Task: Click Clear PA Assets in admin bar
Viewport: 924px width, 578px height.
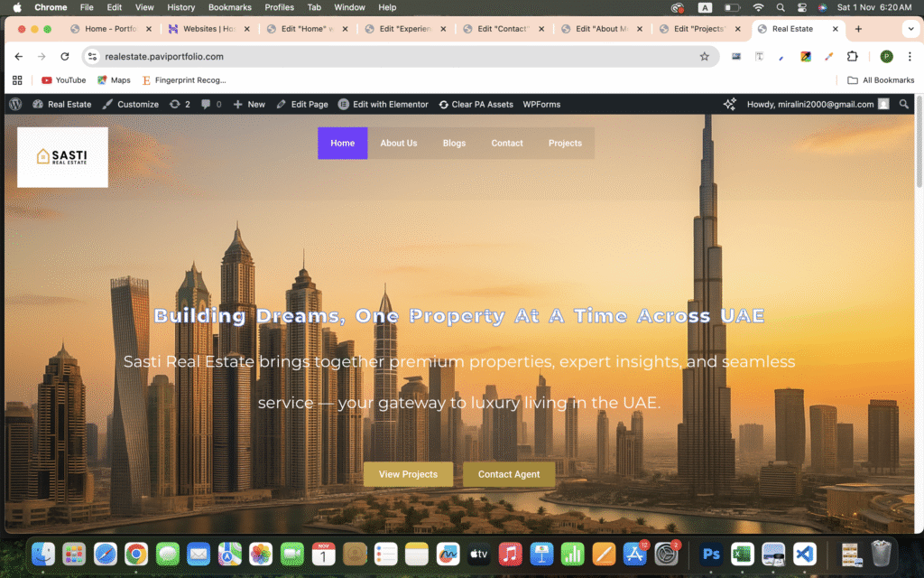Action: click(476, 104)
